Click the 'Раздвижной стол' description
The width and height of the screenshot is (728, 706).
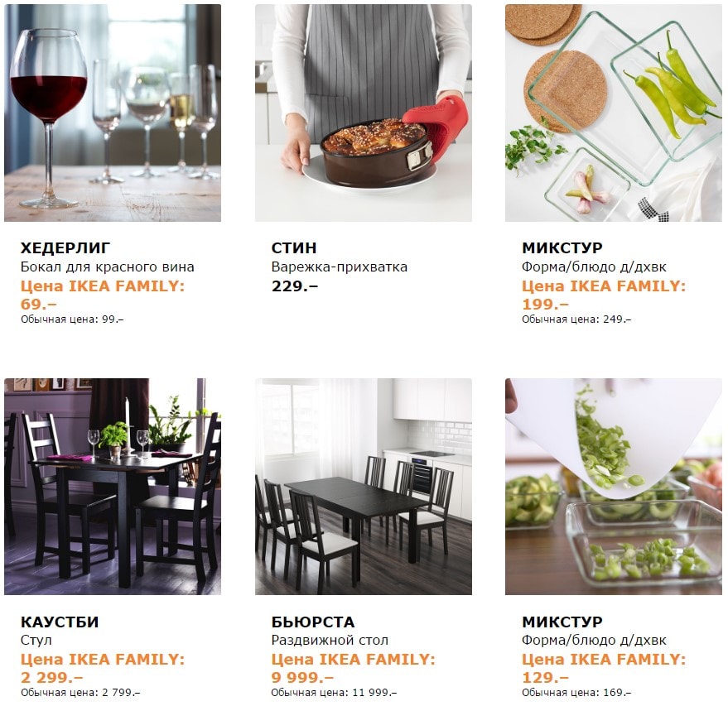[330, 641]
